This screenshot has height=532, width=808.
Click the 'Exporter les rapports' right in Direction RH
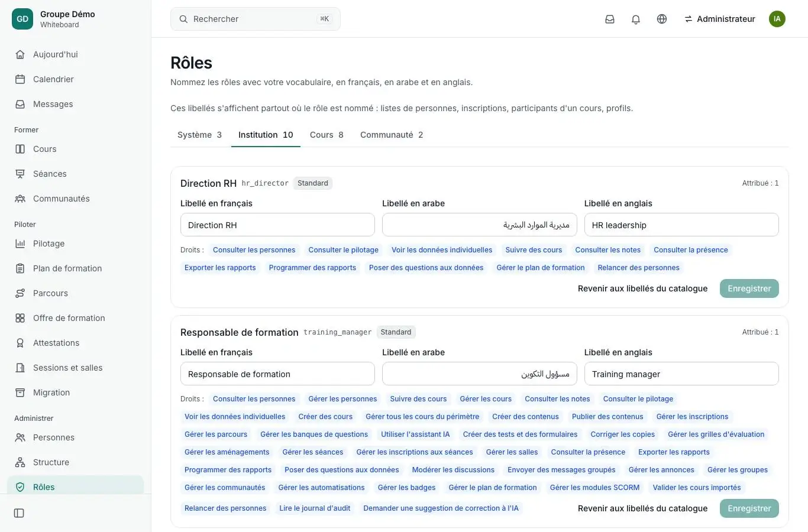pyautogui.click(x=220, y=268)
